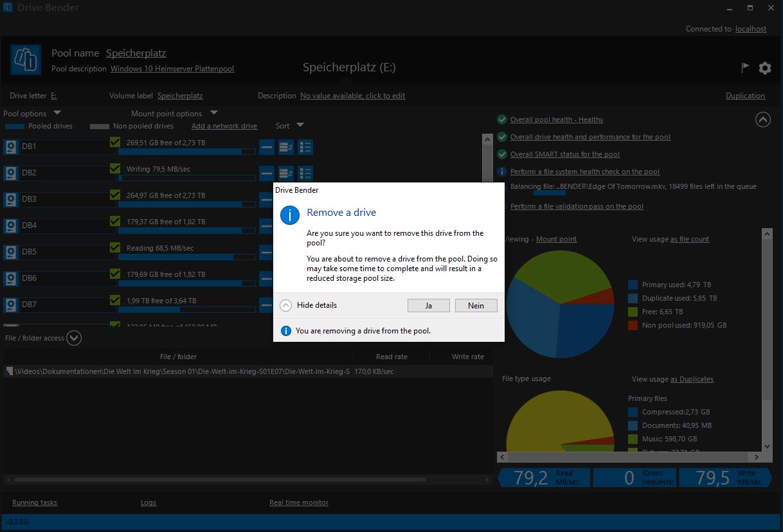Click the drive transfer icon on DB1 row
Viewport: 783px width, 532px height.
point(286,147)
